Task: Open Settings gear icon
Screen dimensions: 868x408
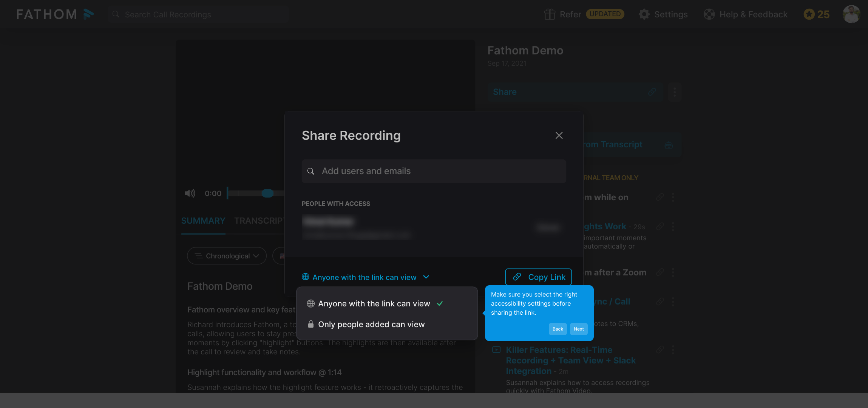Action: click(x=644, y=14)
